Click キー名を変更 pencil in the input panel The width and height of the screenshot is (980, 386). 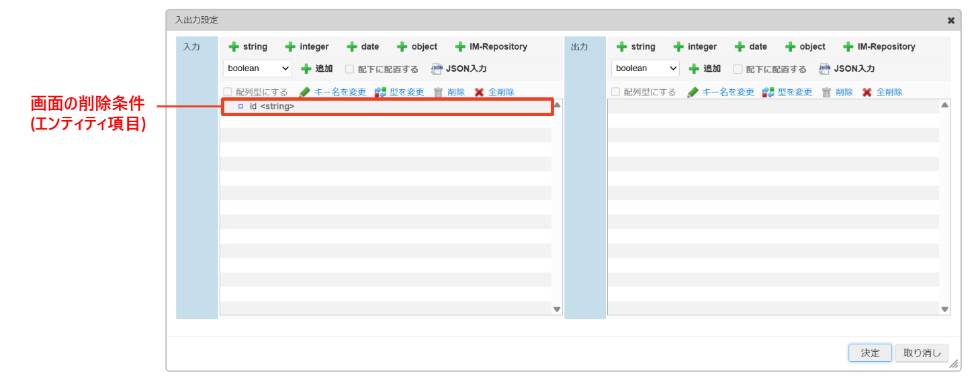coord(305,92)
